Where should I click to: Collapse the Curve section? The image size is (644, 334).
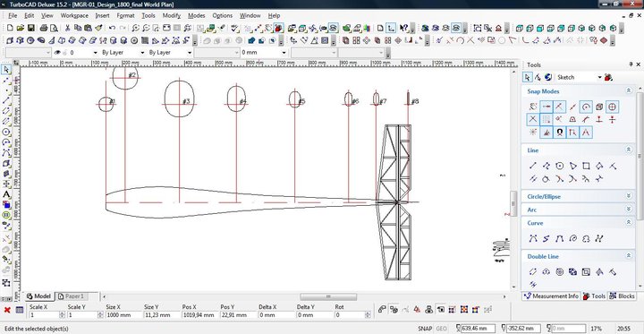(x=628, y=223)
